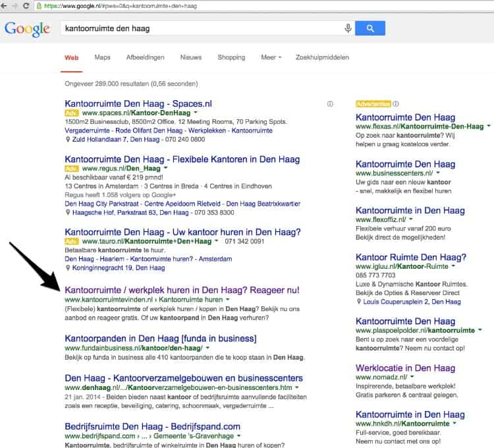Click the browser address bar URL
Screen dimensions: 494x448
point(121,6)
